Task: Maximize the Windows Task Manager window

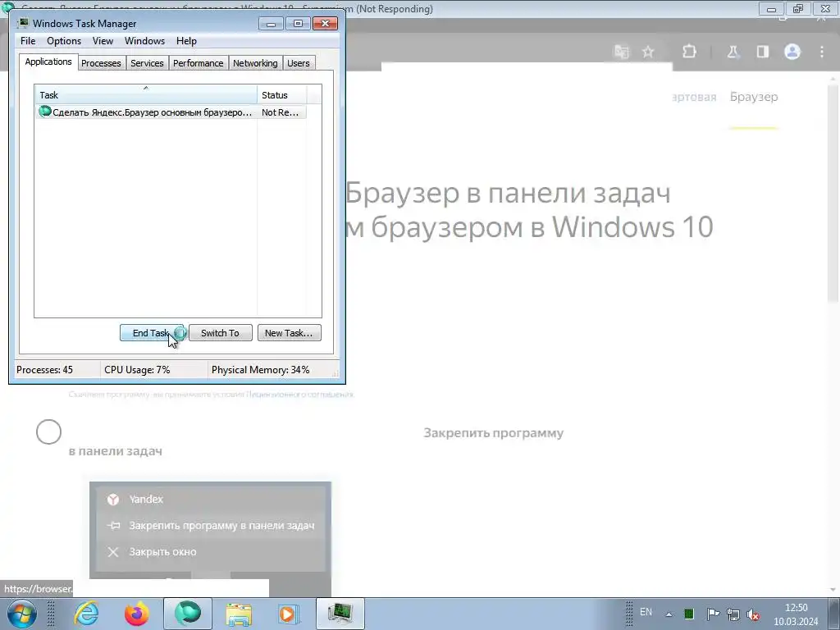Action: tap(298, 24)
